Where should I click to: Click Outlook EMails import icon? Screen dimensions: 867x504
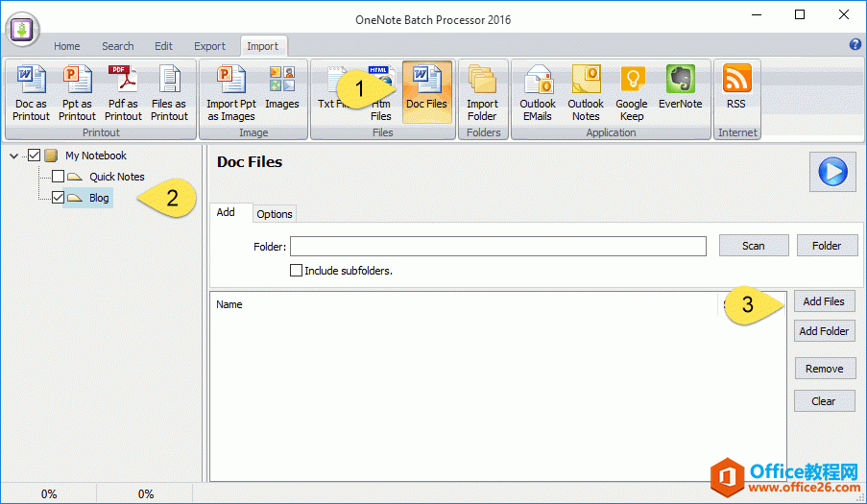(538, 93)
